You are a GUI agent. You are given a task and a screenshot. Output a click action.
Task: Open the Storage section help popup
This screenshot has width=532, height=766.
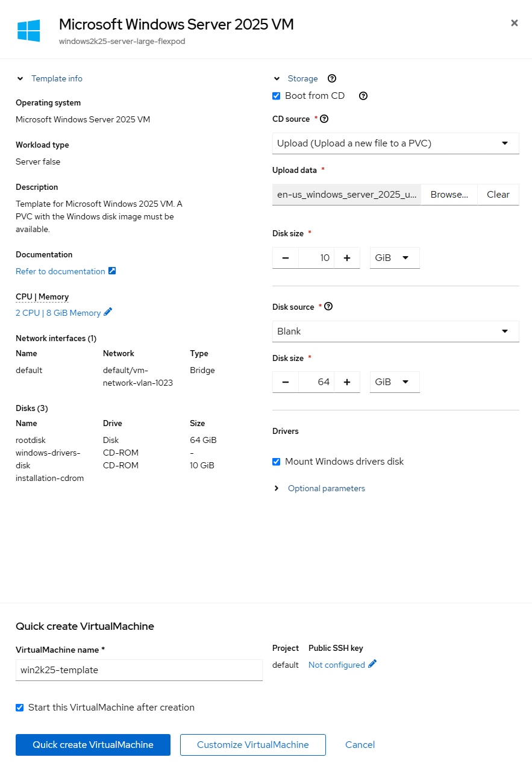click(332, 78)
